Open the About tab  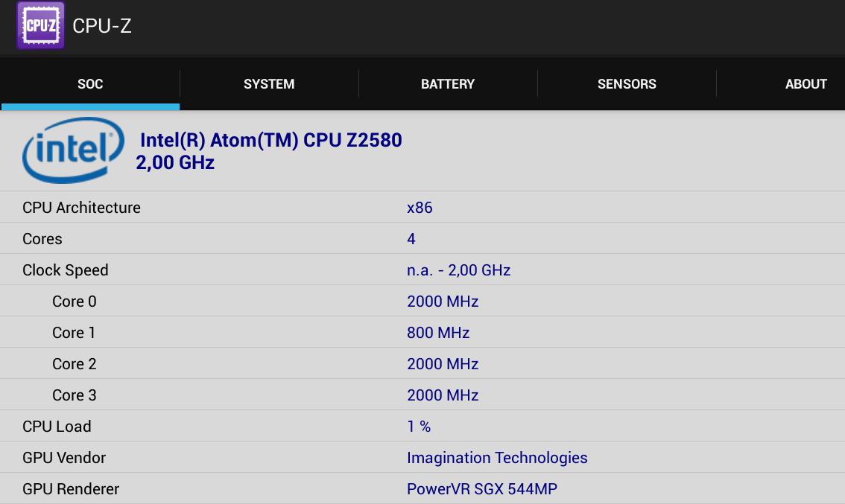[806, 84]
